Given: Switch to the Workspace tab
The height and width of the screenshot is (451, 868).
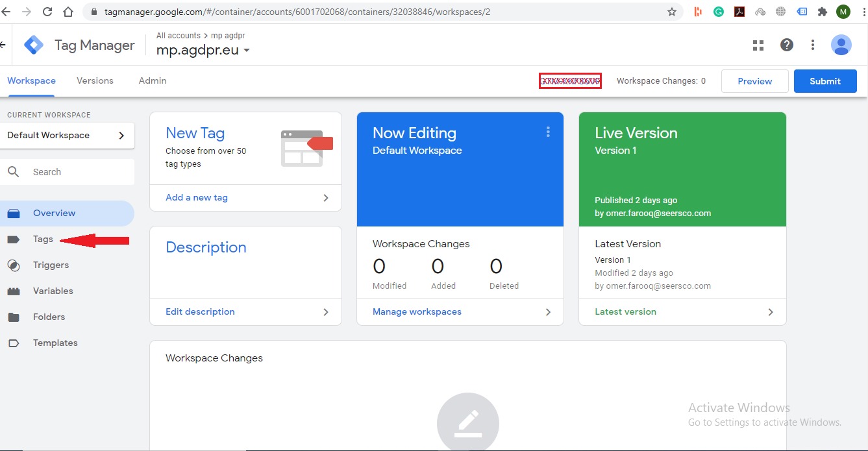Looking at the screenshot, I should 31,81.
